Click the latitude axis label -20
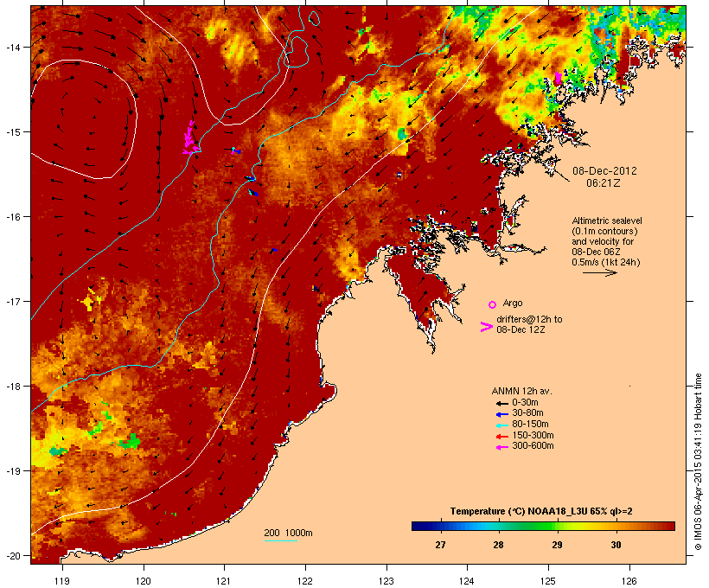 click(12, 556)
